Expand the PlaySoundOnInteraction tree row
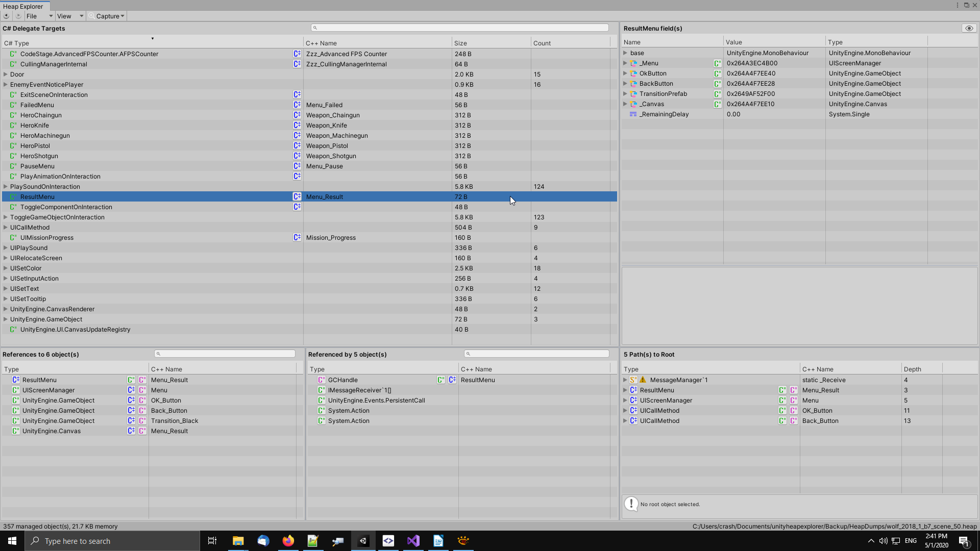This screenshot has width=980, height=551. coord(6,186)
